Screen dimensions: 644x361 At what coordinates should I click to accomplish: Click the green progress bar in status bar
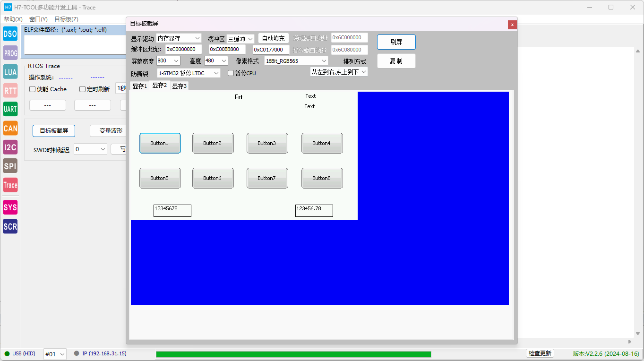pyautogui.click(x=293, y=354)
